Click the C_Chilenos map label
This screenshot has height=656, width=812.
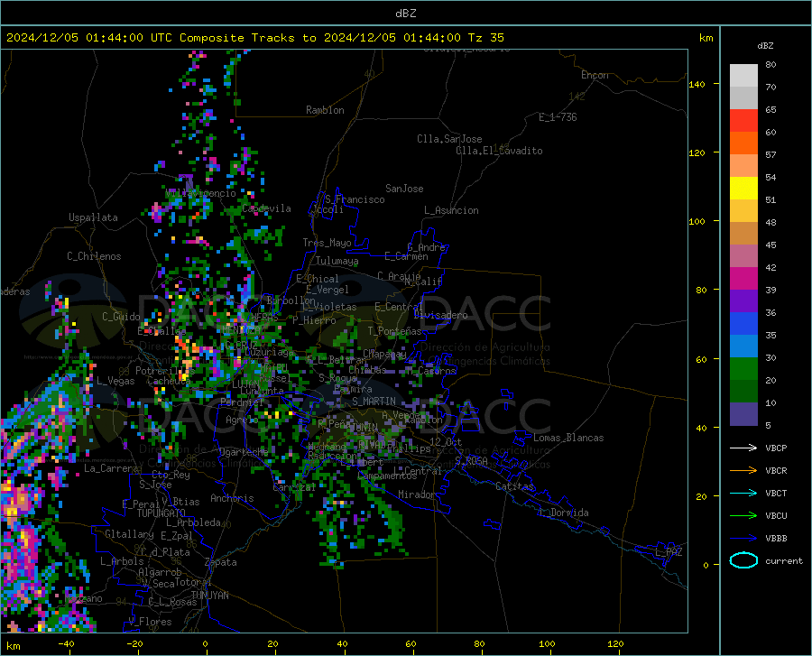(94, 256)
